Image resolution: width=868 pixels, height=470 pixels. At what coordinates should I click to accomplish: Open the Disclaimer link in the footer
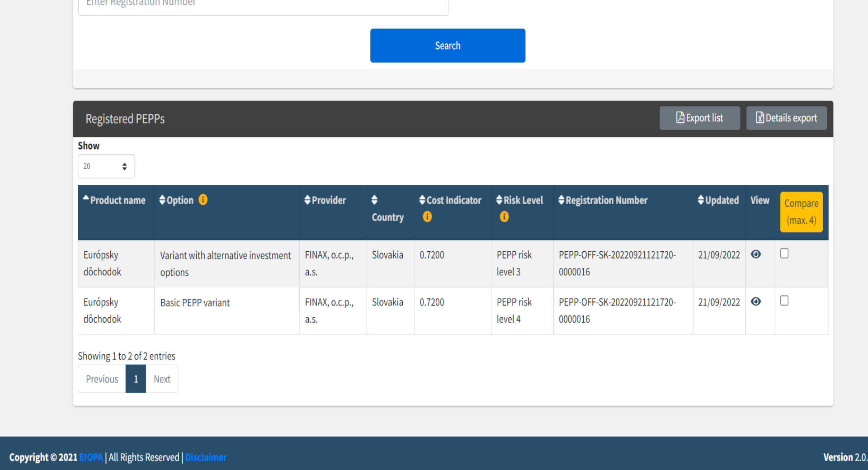206,457
